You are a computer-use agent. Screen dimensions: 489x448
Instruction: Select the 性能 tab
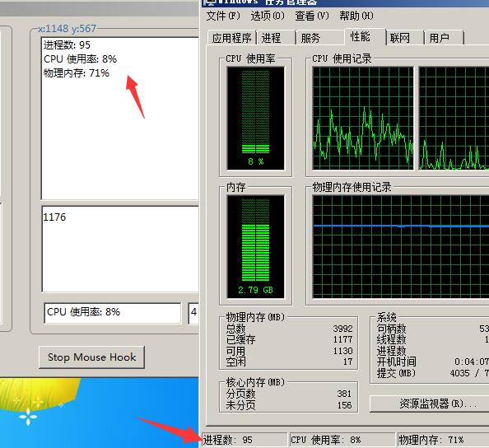(366, 37)
